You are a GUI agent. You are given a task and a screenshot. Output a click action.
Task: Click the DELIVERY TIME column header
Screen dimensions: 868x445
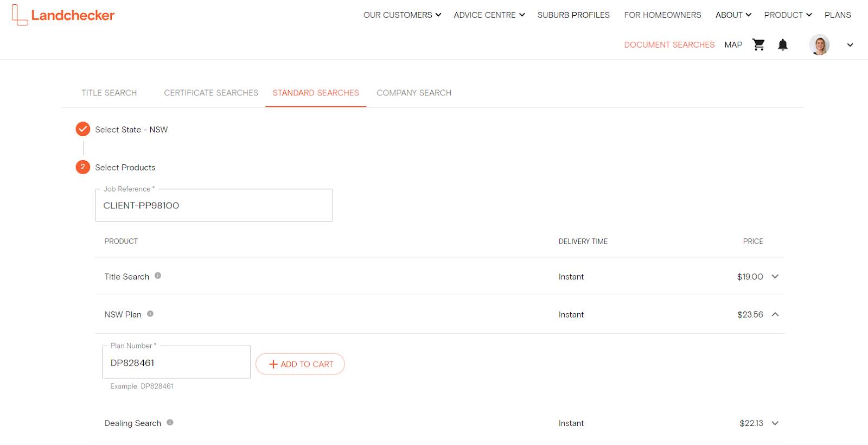pyautogui.click(x=583, y=241)
